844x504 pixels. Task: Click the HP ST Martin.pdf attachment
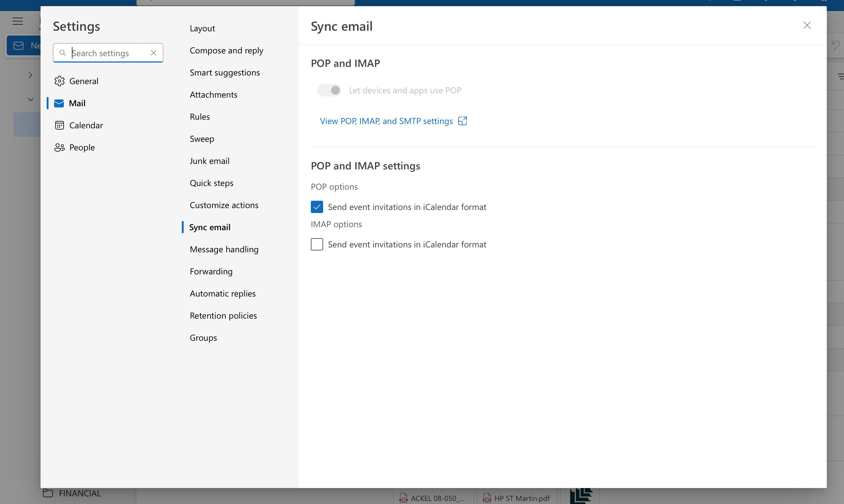517,498
